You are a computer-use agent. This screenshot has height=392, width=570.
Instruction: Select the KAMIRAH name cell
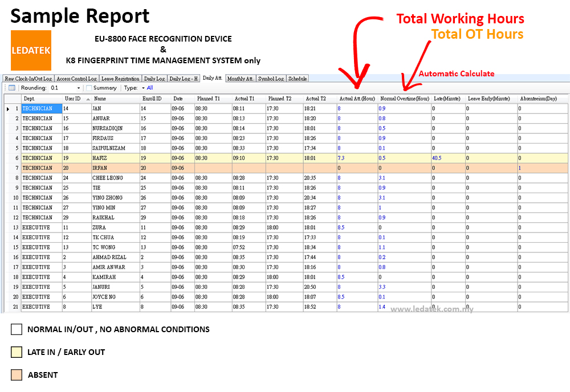click(116, 277)
